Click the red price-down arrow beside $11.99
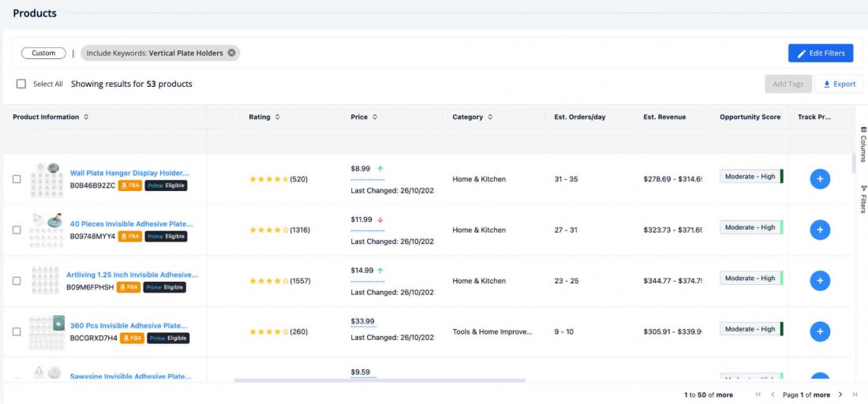Screen dimensions: 868x404 pos(380,219)
